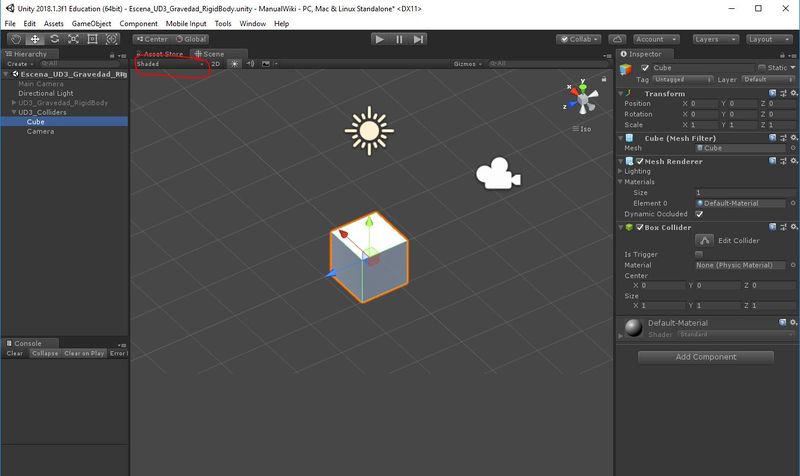The width and height of the screenshot is (800, 476).
Task: Click the Default-Material sphere preview
Action: pos(633,328)
